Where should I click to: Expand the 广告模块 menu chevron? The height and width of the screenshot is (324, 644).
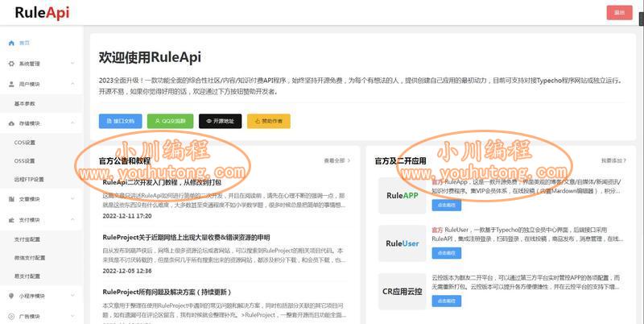pos(72,316)
